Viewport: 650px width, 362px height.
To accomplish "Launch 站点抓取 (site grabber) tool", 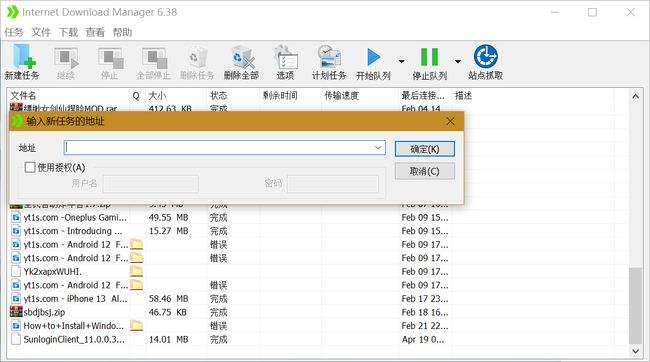I will pyautogui.click(x=485, y=62).
